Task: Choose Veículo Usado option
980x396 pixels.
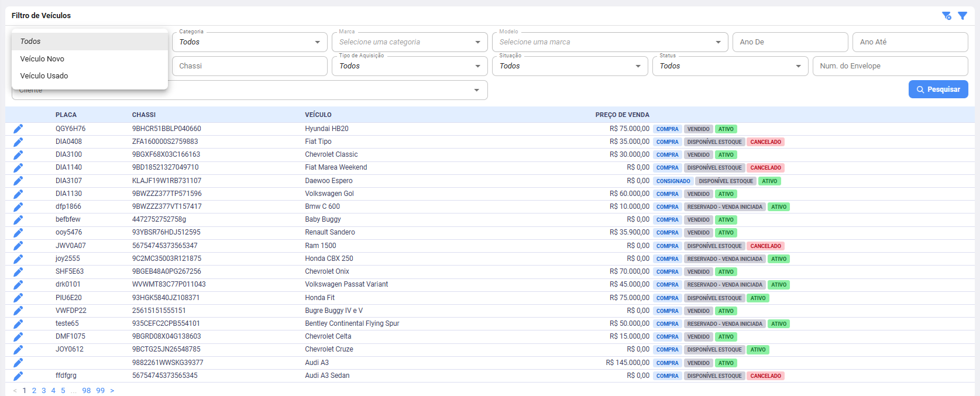Action: (x=90, y=76)
